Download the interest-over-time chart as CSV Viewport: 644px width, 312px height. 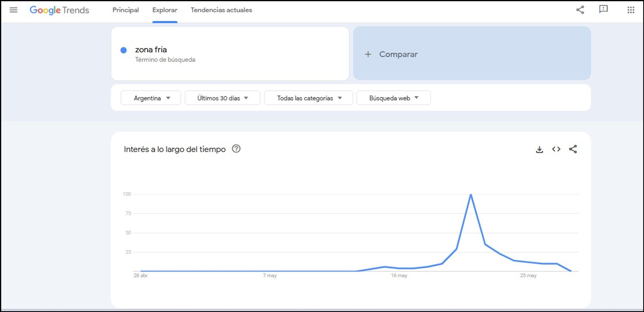tap(540, 149)
